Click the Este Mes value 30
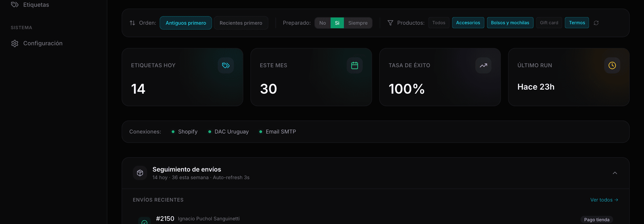 tap(268, 89)
